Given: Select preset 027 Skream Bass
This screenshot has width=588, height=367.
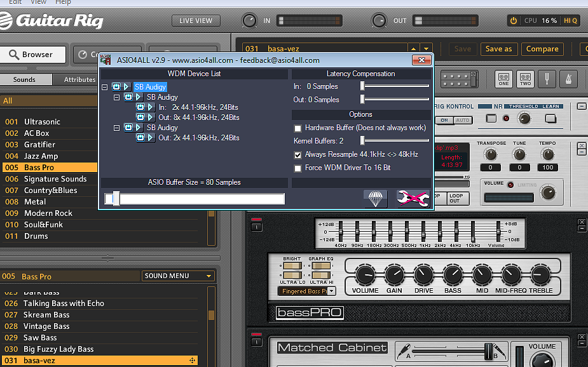Looking at the screenshot, I should click(x=99, y=315).
